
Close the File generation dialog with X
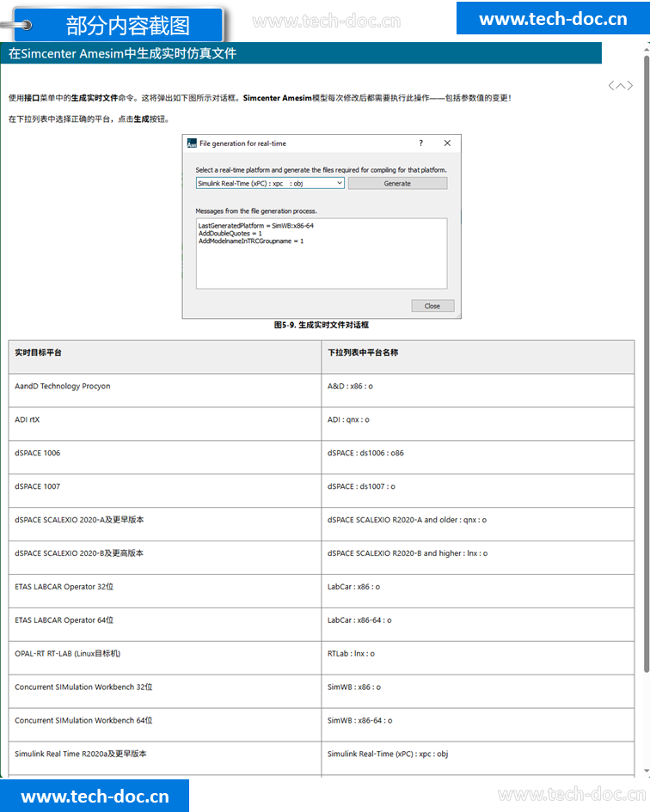coord(447,143)
